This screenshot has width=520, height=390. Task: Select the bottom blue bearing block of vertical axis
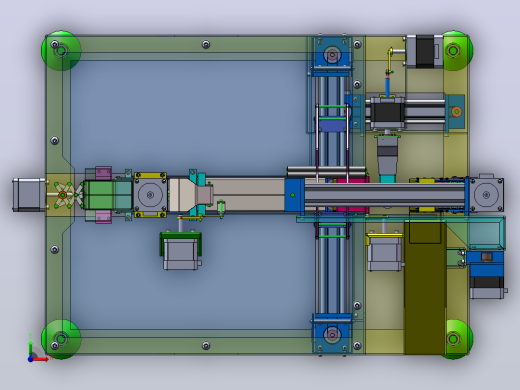[x=332, y=333]
